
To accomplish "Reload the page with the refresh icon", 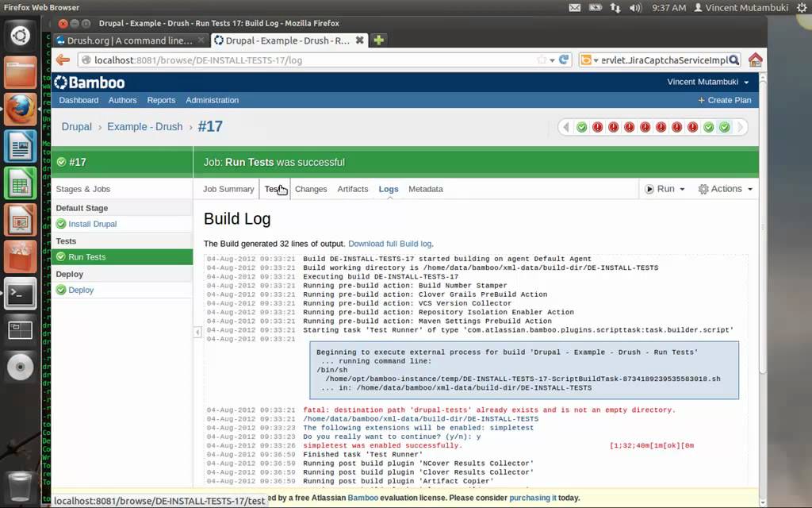I will coord(564,60).
